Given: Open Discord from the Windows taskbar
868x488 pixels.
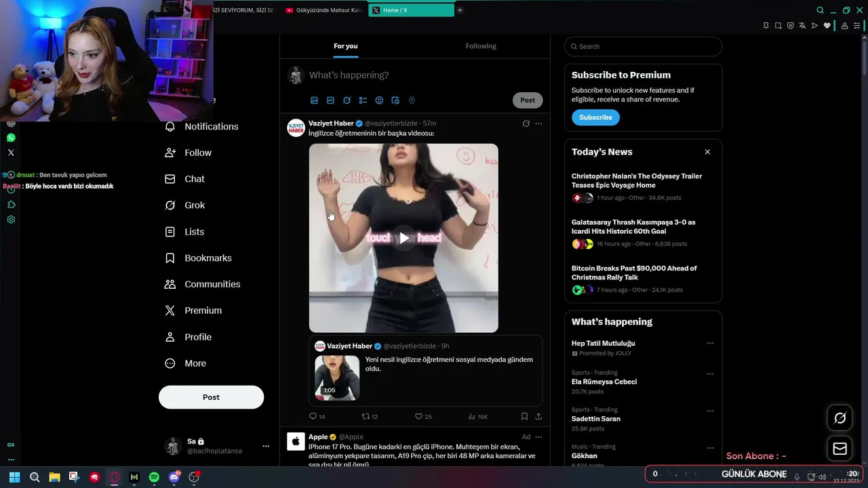Looking at the screenshot, I should tap(174, 477).
